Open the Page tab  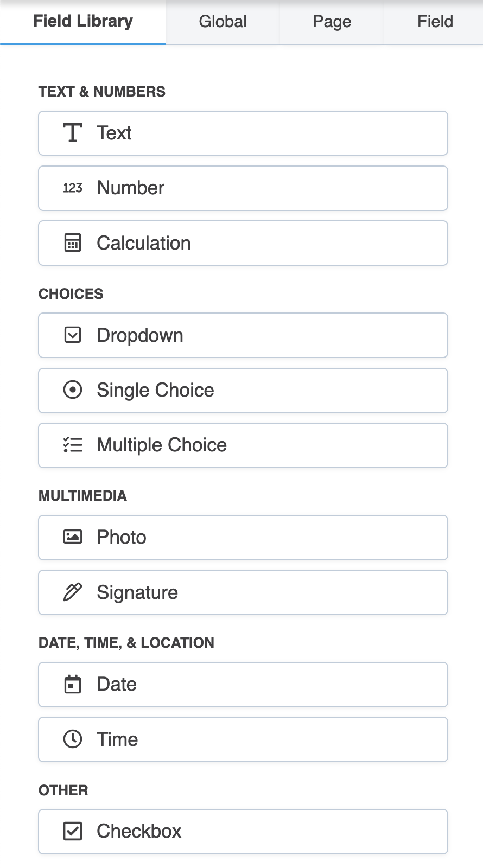(x=332, y=22)
